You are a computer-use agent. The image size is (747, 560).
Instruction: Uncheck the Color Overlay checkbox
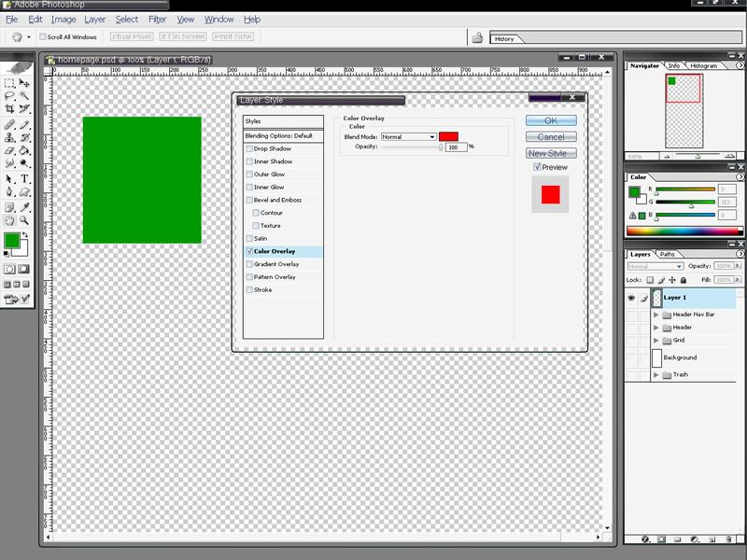tap(249, 251)
